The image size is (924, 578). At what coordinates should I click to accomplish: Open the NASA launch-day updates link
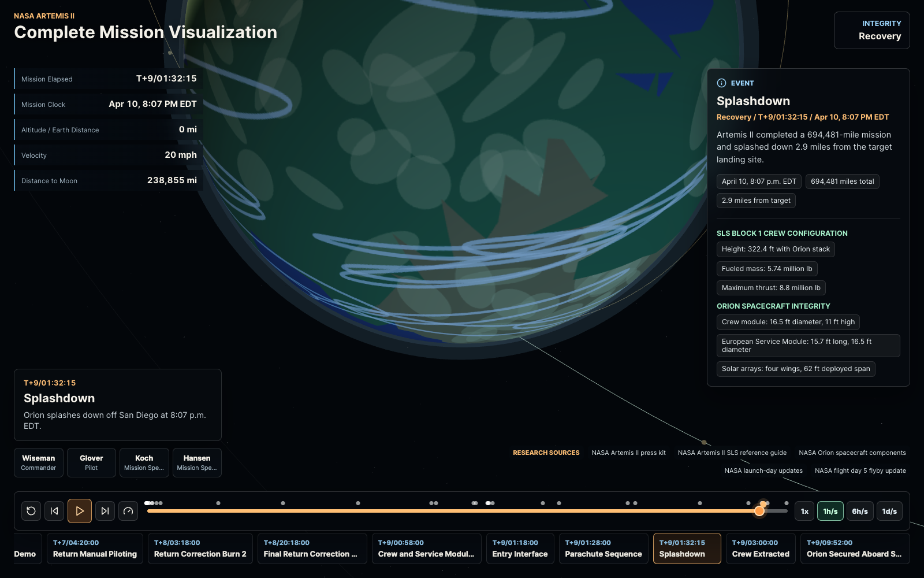point(763,471)
